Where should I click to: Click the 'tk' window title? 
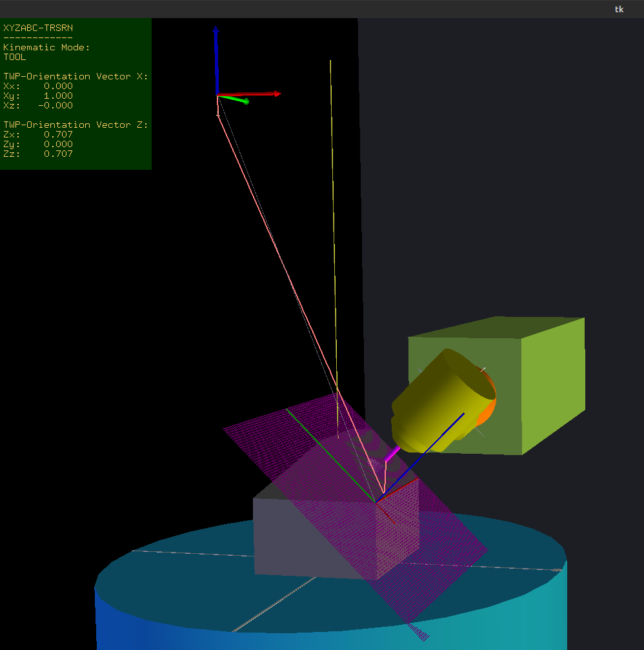pos(619,9)
